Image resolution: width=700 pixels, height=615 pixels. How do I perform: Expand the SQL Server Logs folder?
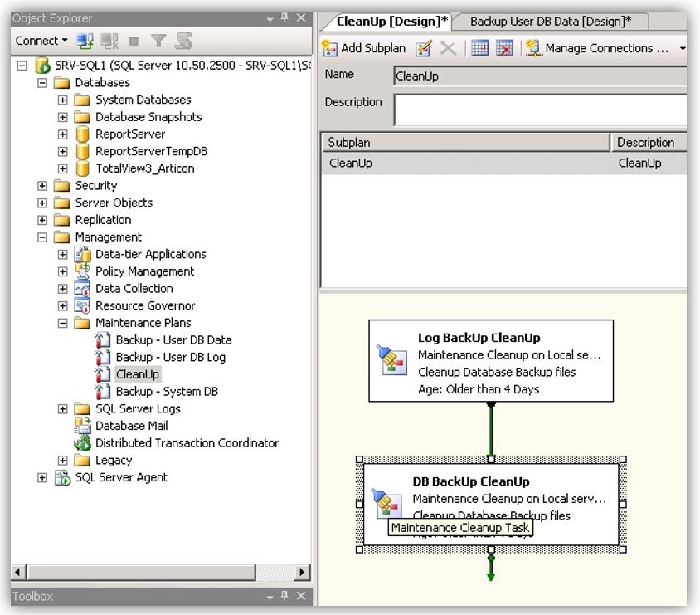pos(62,408)
